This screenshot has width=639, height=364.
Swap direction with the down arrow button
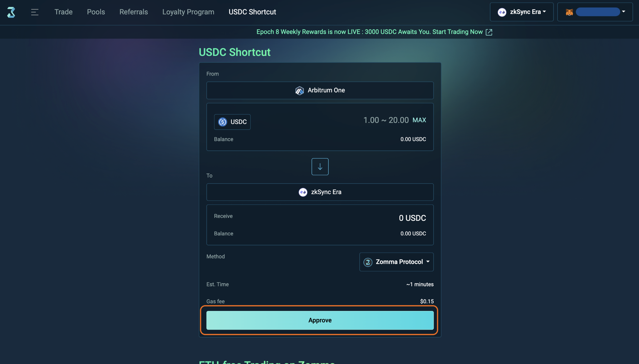pos(320,167)
